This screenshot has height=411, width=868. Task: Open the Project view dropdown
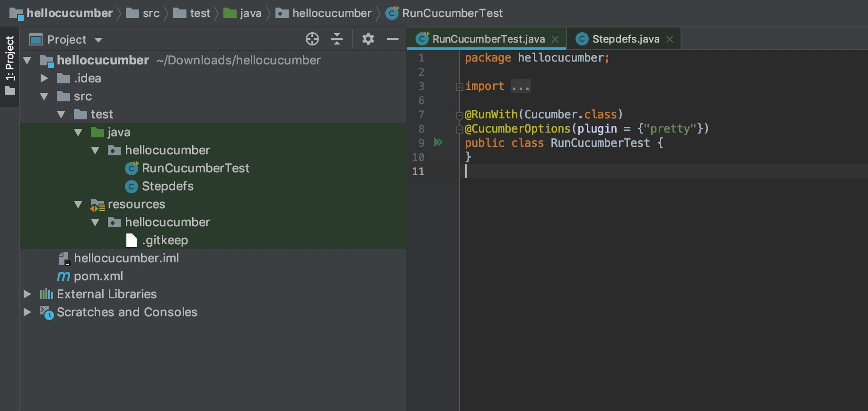[98, 40]
